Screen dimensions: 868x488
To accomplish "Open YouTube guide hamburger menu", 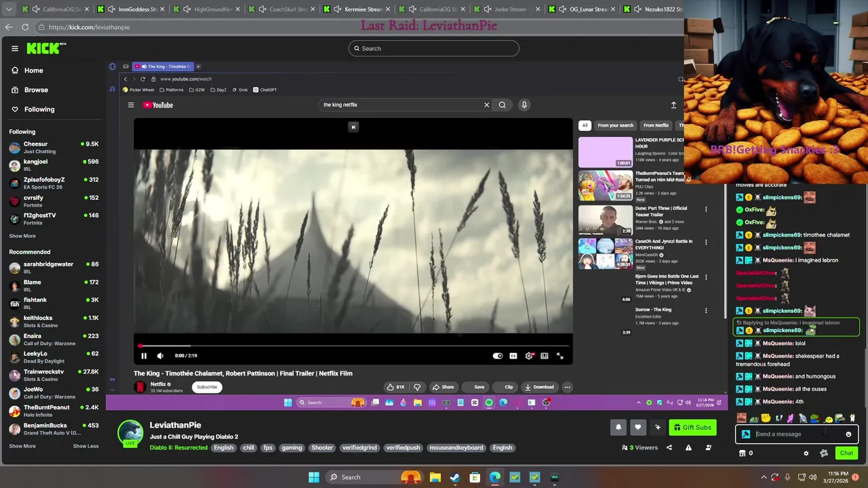I will pyautogui.click(x=131, y=105).
